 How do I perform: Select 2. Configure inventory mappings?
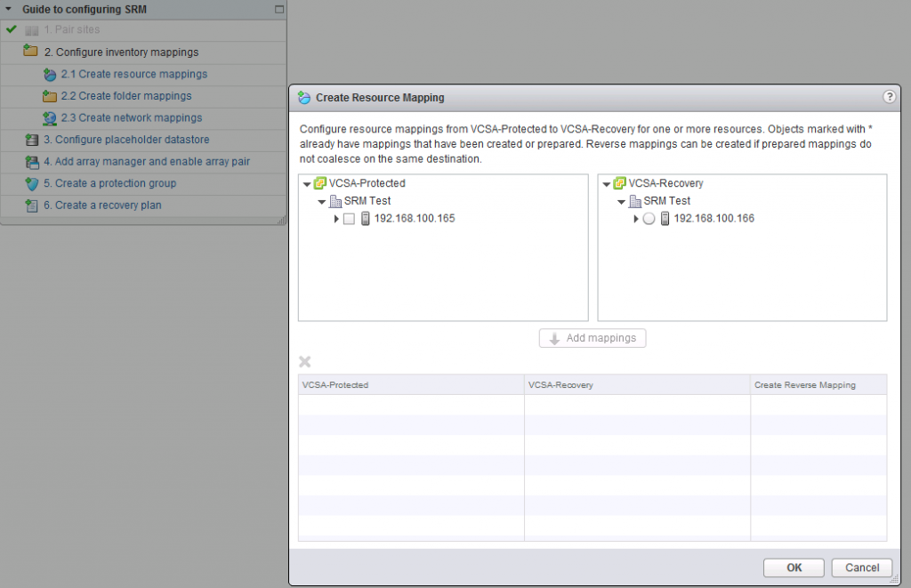coord(121,52)
